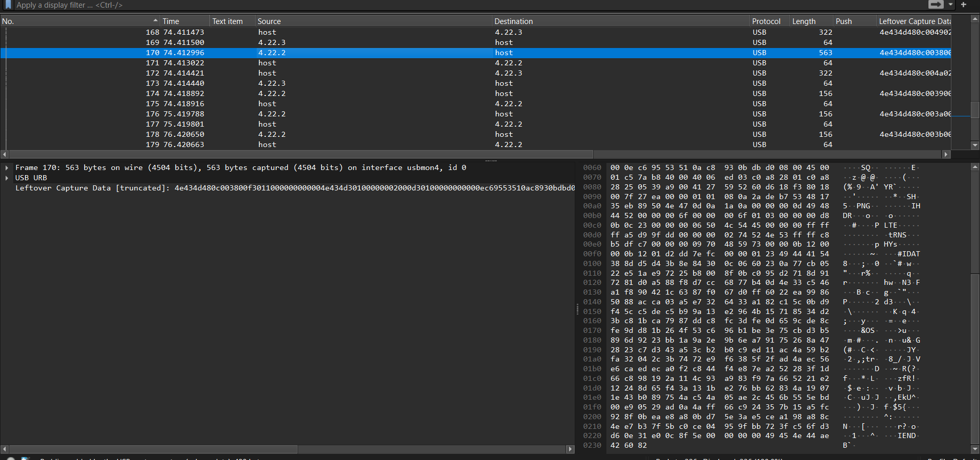Click the packet list vertical scrollbar thumb
The height and width of the screenshot is (460, 980).
(x=974, y=110)
